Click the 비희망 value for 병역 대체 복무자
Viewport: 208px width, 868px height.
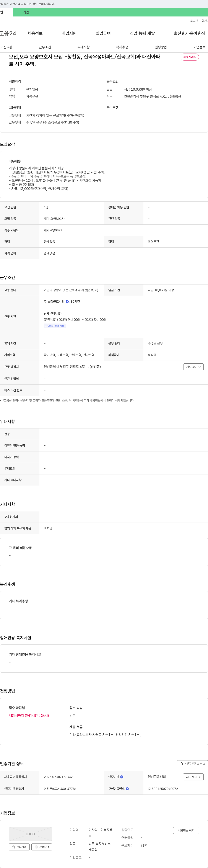tap(48, 528)
